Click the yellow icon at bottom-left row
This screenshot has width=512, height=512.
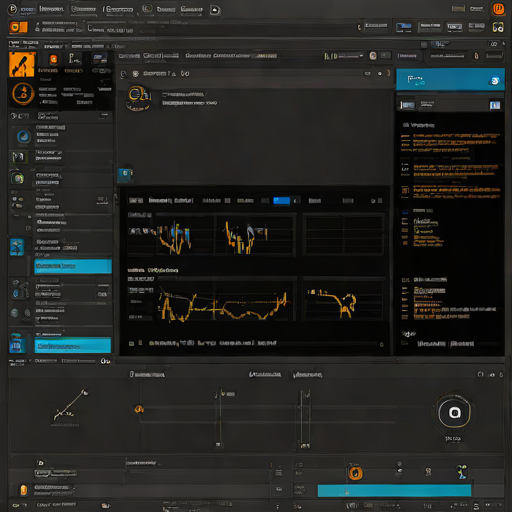click(23, 490)
